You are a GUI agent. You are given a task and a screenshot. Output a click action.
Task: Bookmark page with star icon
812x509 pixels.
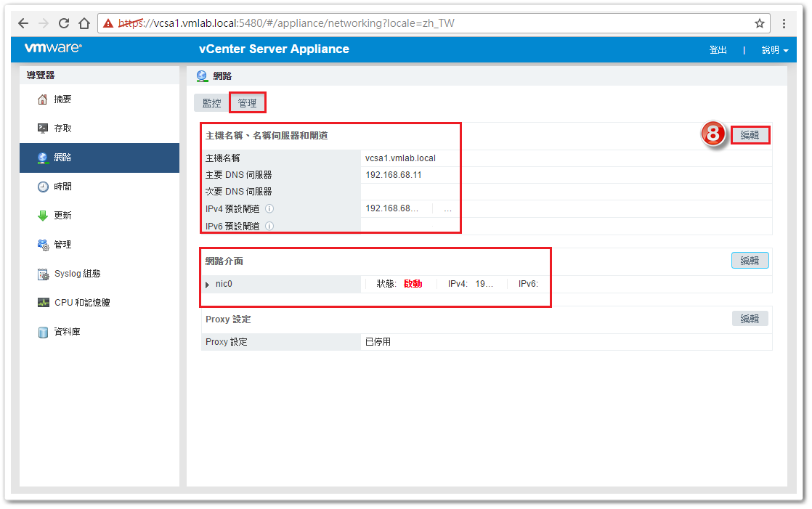coord(759,23)
